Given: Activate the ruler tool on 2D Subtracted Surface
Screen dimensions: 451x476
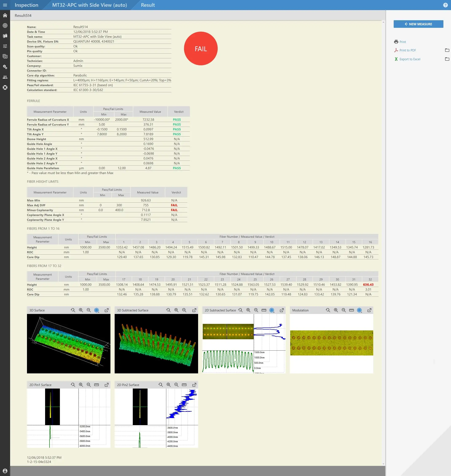Looking at the screenshot, I should (x=264, y=310).
